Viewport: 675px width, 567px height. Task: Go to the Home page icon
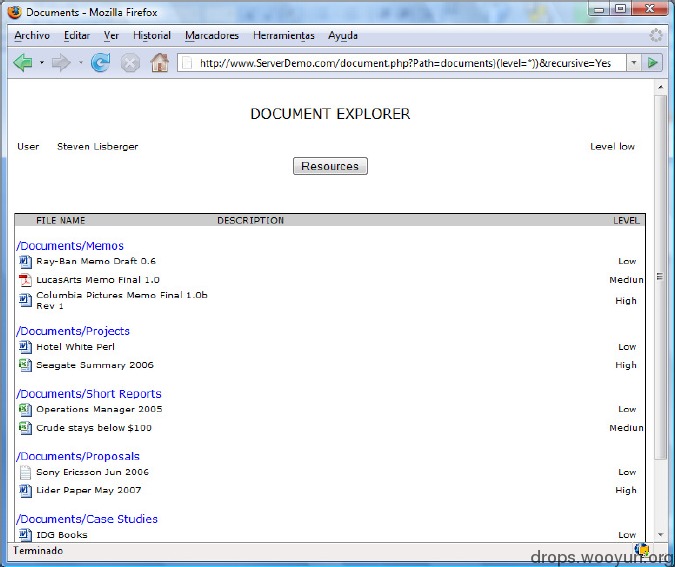tap(160, 63)
